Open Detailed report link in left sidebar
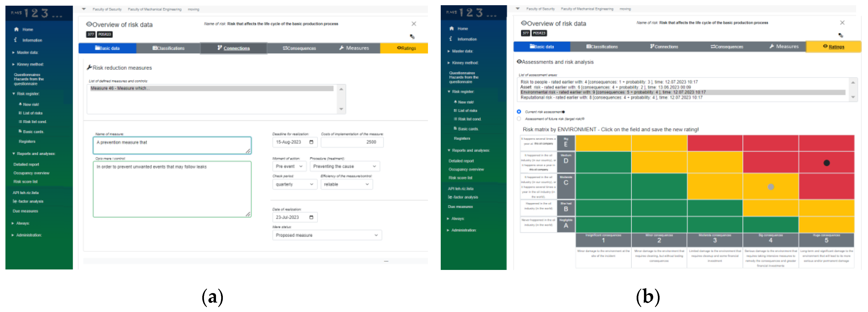The image size is (868, 312). [x=26, y=164]
